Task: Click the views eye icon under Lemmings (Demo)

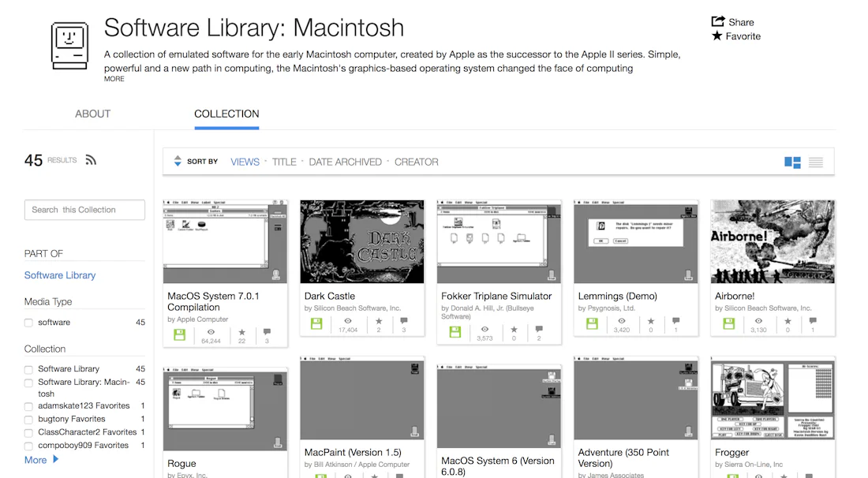Action: (x=622, y=321)
